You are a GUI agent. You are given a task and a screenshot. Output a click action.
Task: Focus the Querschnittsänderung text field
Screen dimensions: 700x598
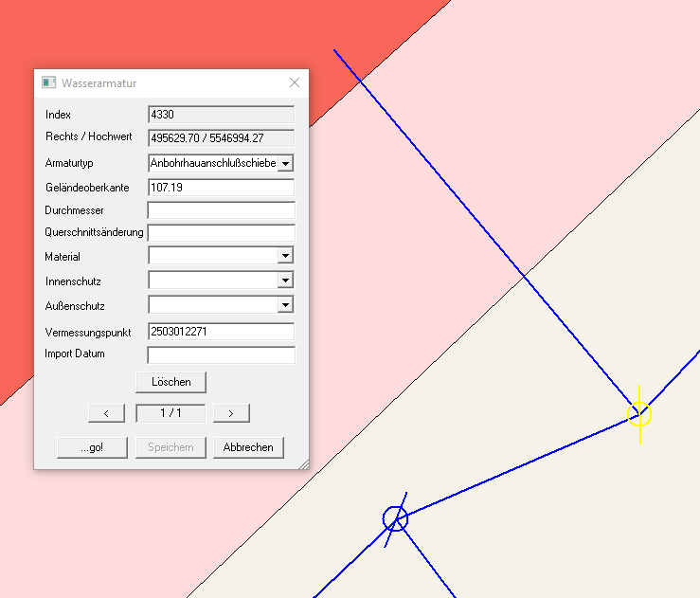tap(222, 233)
